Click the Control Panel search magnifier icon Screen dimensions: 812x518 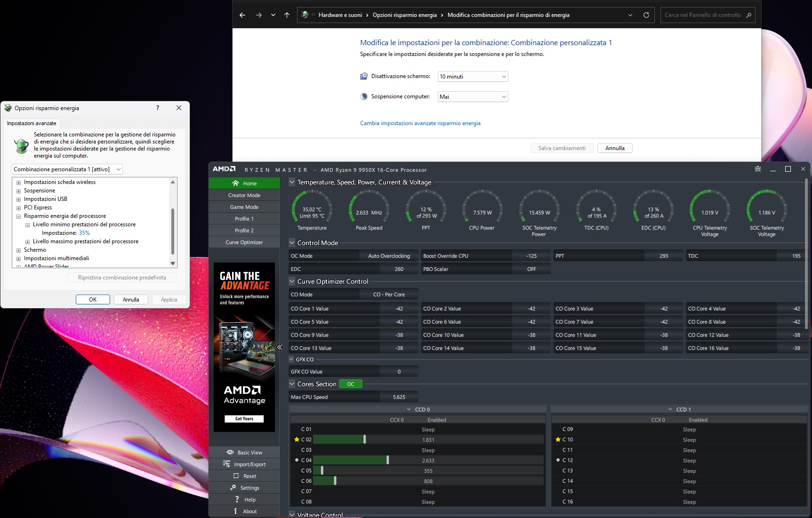coord(749,15)
